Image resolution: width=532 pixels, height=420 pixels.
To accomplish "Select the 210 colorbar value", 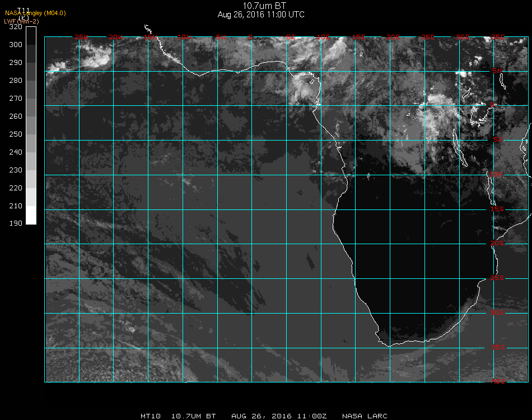I will (16, 206).
